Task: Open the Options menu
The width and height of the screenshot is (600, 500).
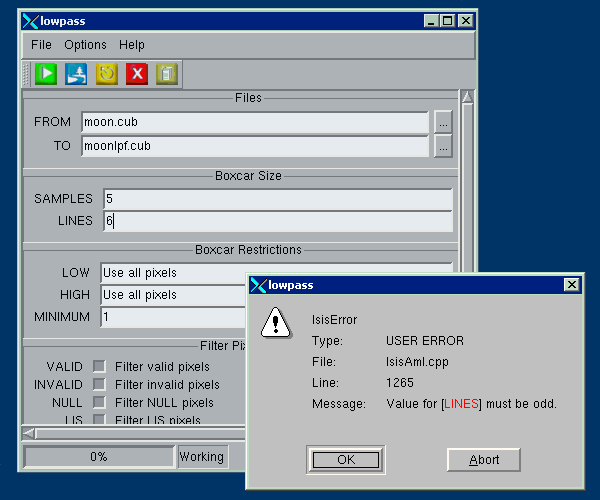Action: [85, 45]
